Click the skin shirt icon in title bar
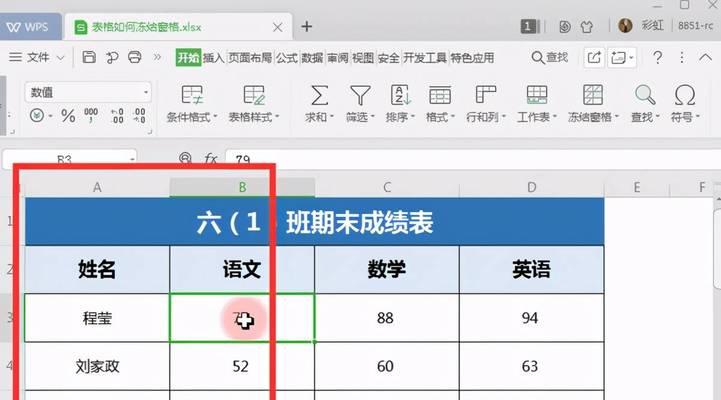 pos(587,27)
